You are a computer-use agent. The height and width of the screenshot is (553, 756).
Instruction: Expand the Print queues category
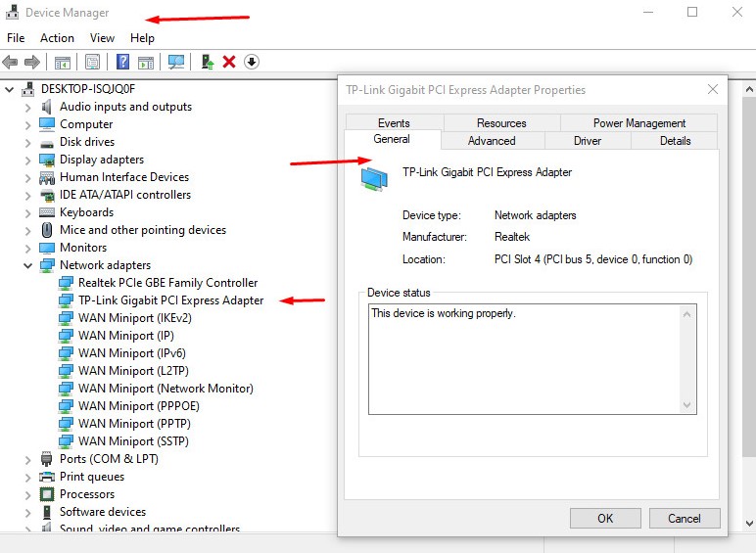(x=28, y=477)
